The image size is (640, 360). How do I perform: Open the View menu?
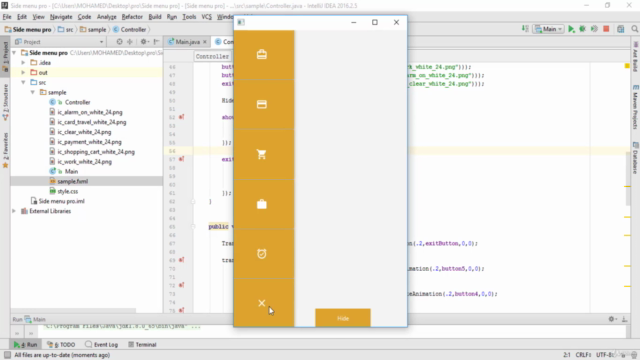pyautogui.click(x=38, y=17)
